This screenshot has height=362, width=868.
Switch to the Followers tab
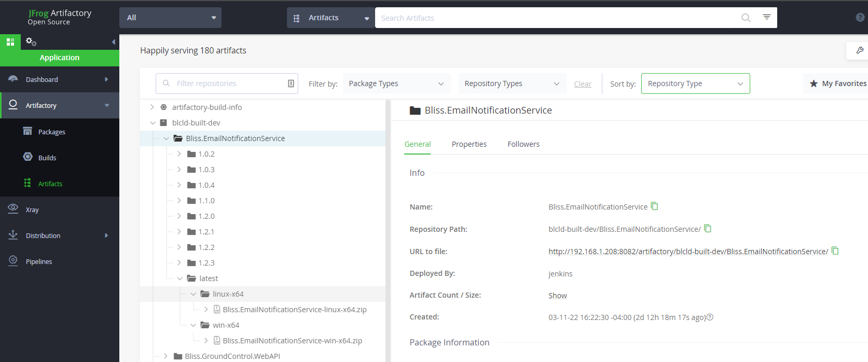point(523,144)
